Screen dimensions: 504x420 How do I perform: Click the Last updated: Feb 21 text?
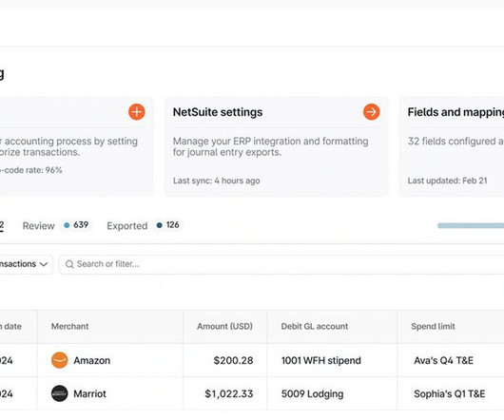coord(447,181)
